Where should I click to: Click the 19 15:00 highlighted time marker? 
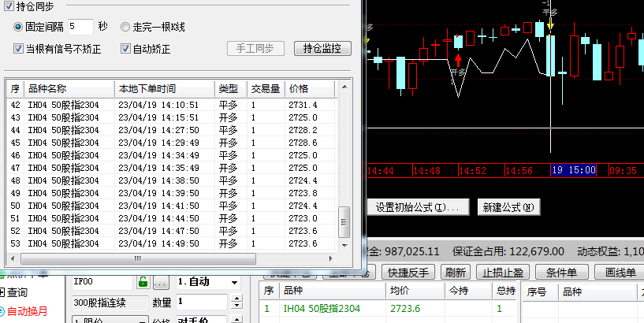pyautogui.click(x=573, y=170)
